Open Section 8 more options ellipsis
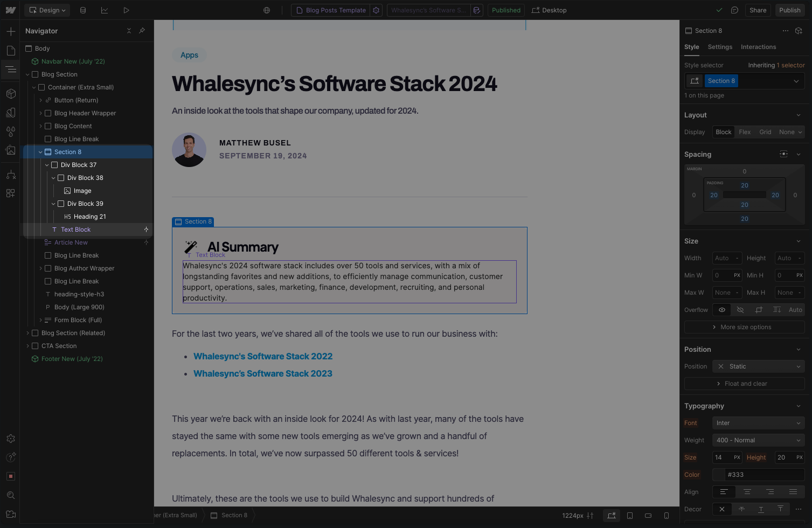 pyautogui.click(x=785, y=31)
